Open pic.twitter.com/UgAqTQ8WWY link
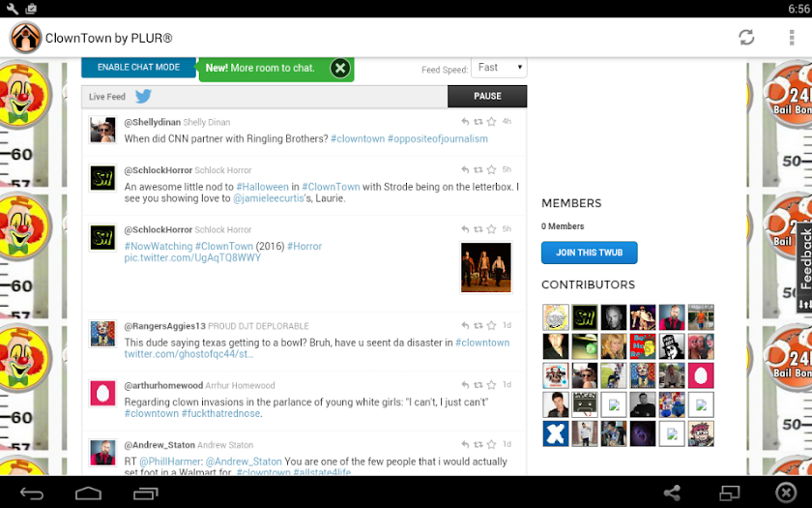 coord(192,257)
